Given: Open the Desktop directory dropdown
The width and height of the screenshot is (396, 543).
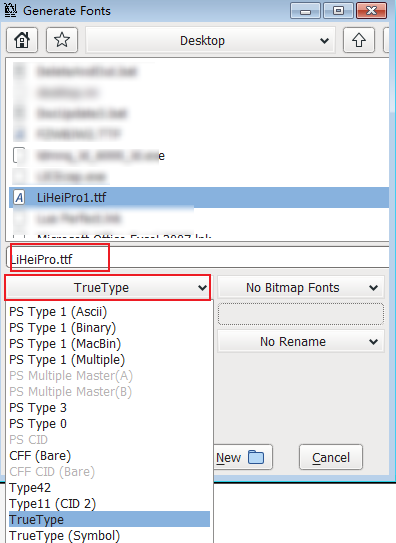Looking at the screenshot, I should tap(210, 41).
